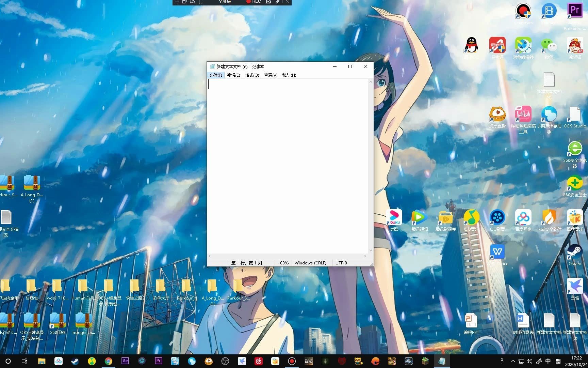This screenshot has width=588, height=368.
Task: Open the 腾讯影视库 desktop folder icon
Action: (445, 220)
